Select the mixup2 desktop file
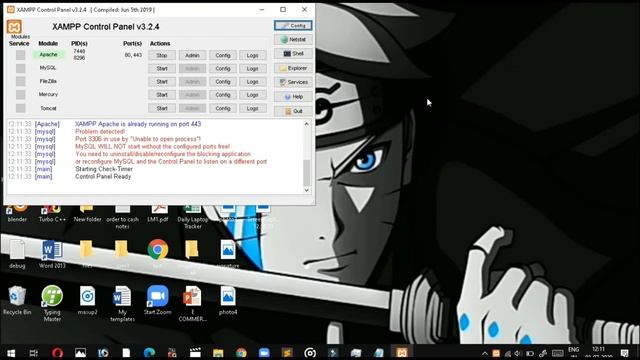The height and width of the screenshot is (360, 640). (87, 300)
